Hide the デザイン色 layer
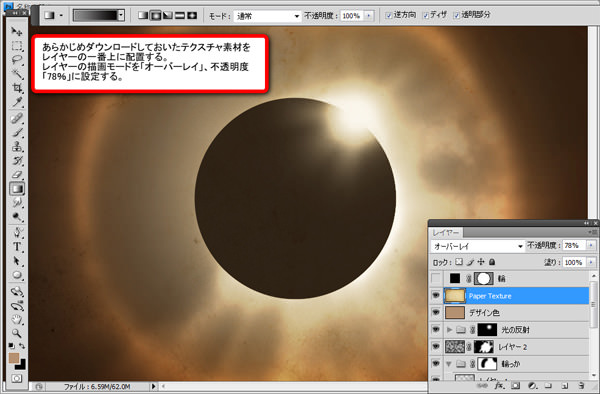Viewport: 600px width, 394px height. 436,312
